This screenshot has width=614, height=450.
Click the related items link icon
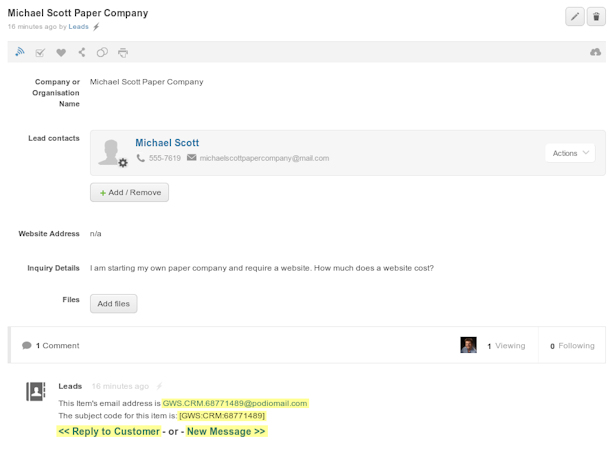click(102, 52)
